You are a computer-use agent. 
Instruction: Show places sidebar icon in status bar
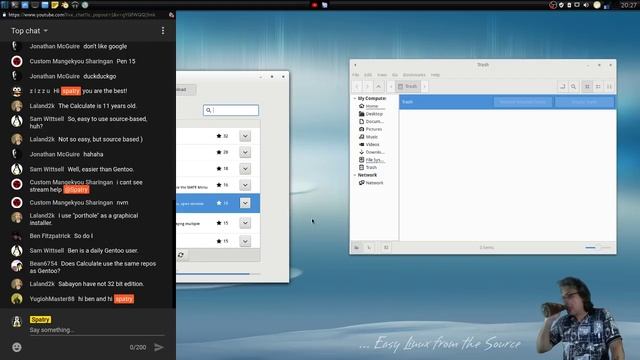[357, 247]
